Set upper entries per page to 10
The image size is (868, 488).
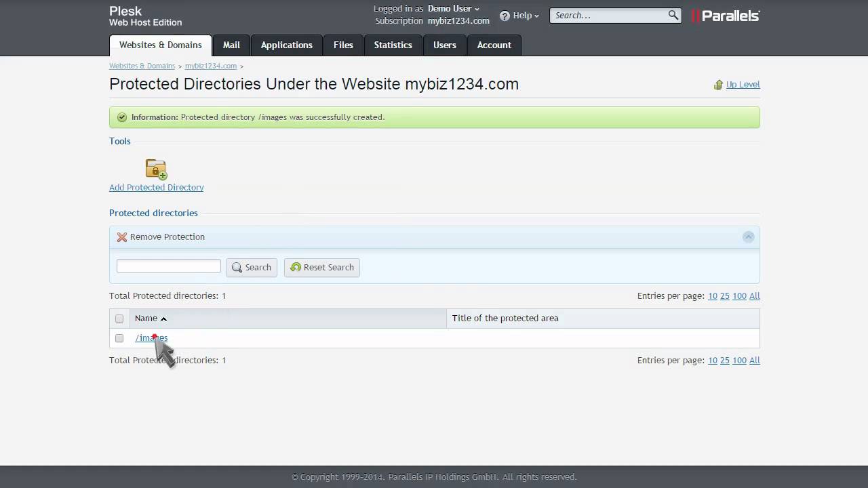pos(713,296)
